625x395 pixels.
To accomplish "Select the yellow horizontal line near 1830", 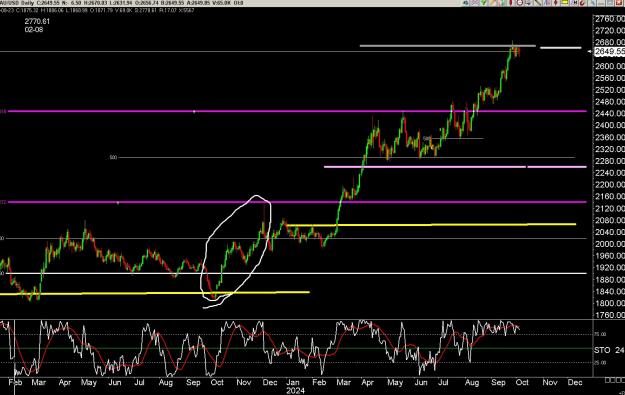I will (155, 293).
